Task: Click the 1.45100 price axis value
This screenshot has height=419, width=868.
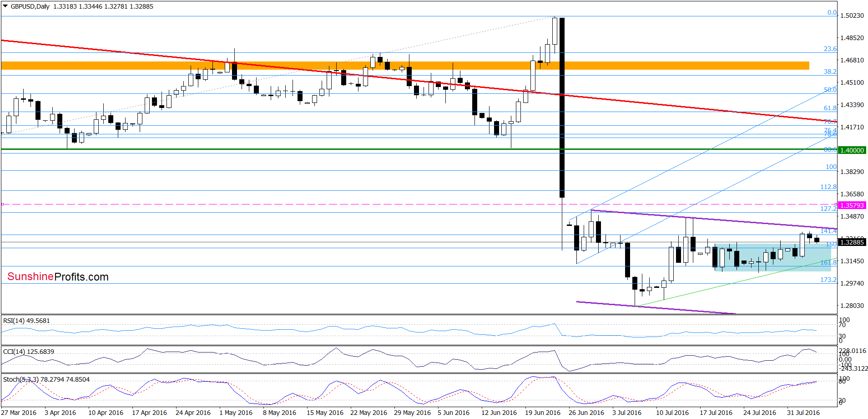Action: point(852,82)
